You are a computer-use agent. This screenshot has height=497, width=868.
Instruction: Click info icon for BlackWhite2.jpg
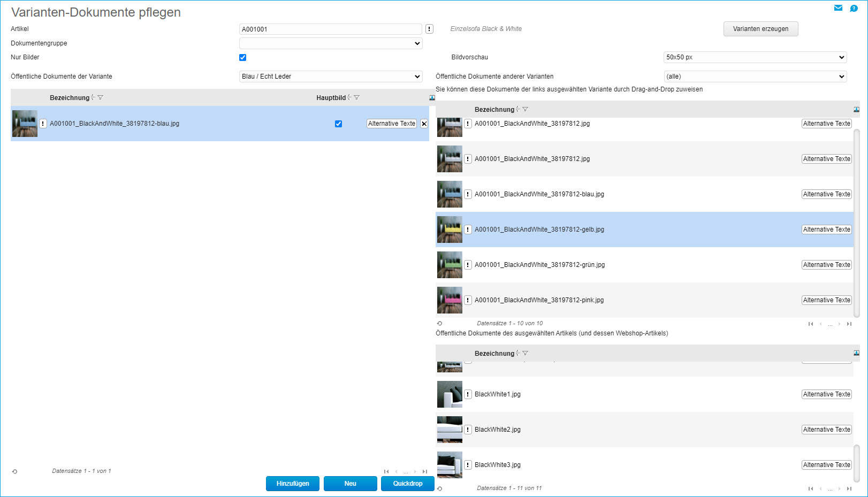pyautogui.click(x=468, y=430)
